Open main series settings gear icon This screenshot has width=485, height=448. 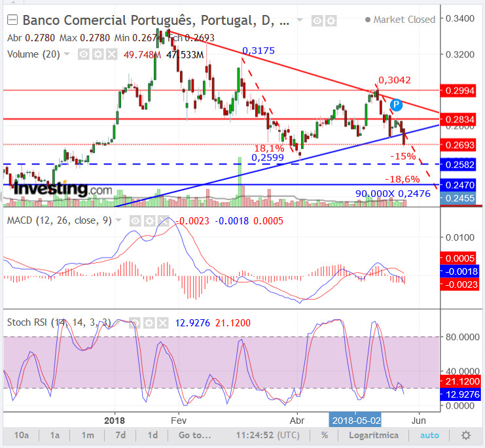331,21
